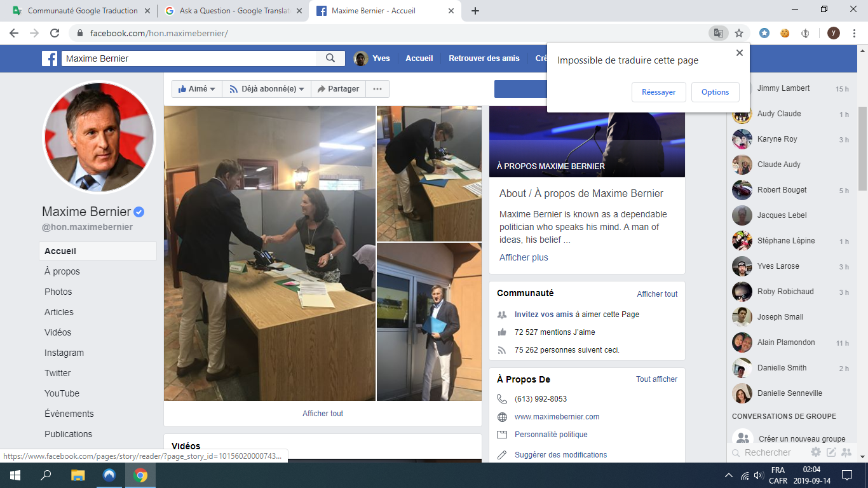Click the Chrome reload button
Screen dimensions: 868x488
55,33
